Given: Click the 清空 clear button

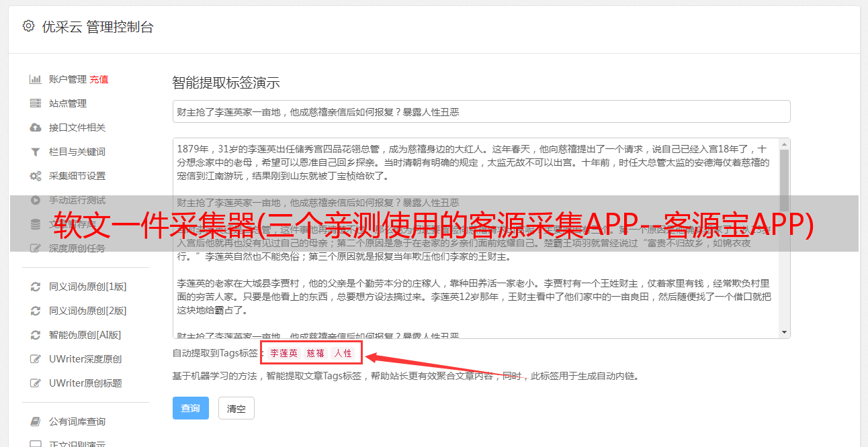Looking at the screenshot, I should pyautogui.click(x=236, y=408).
